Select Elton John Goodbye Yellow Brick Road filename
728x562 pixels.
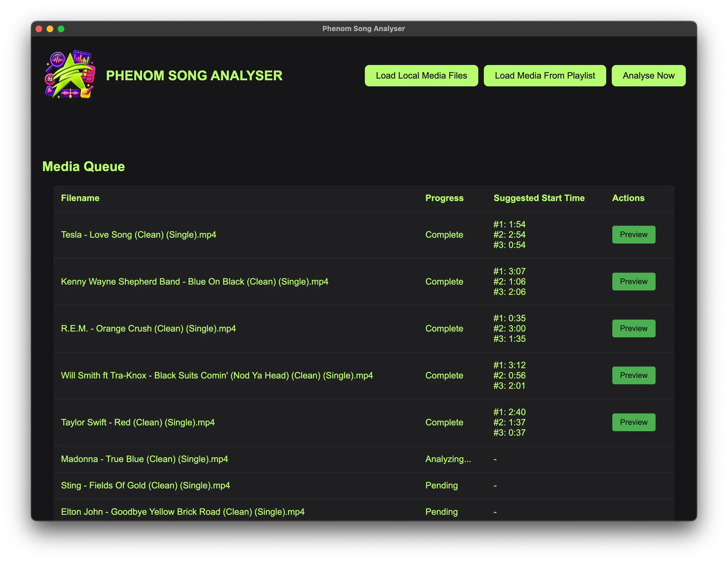click(x=183, y=512)
